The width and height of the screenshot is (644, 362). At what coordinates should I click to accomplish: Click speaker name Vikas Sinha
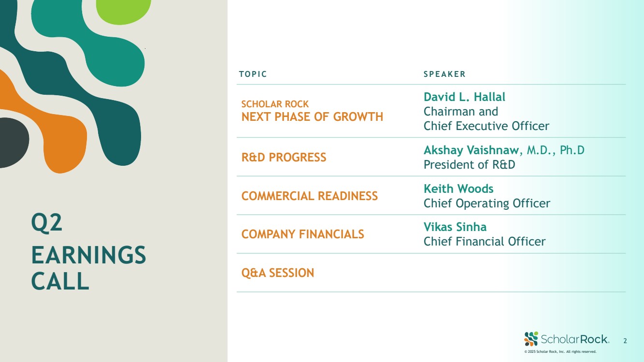[455, 227]
